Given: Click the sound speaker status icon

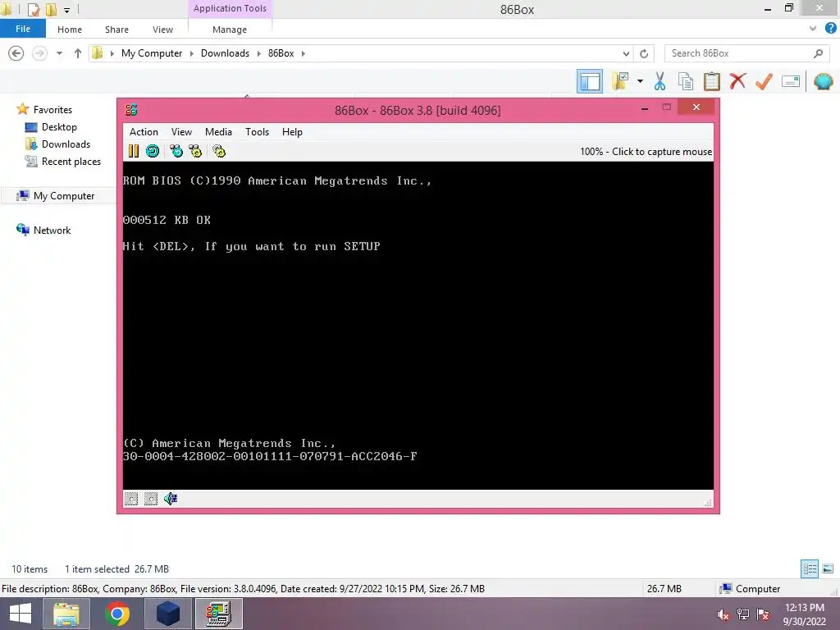Looking at the screenshot, I should point(171,499).
